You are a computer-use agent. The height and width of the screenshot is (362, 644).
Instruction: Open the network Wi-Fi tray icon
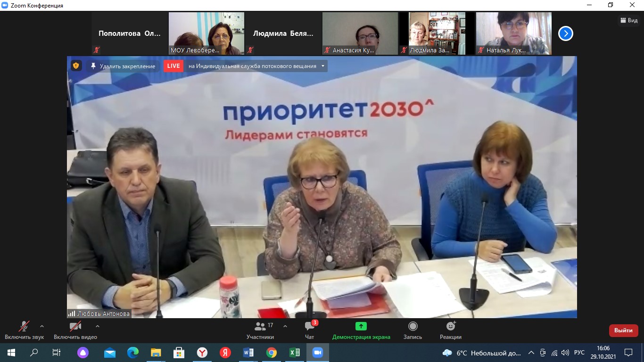point(554,353)
